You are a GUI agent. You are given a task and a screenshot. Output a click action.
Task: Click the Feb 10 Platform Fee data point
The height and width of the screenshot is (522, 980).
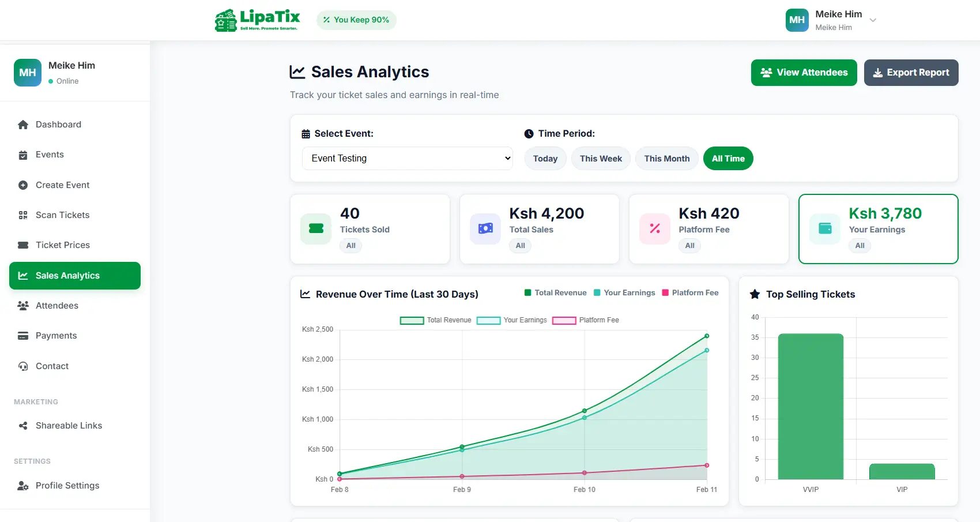click(x=585, y=473)
